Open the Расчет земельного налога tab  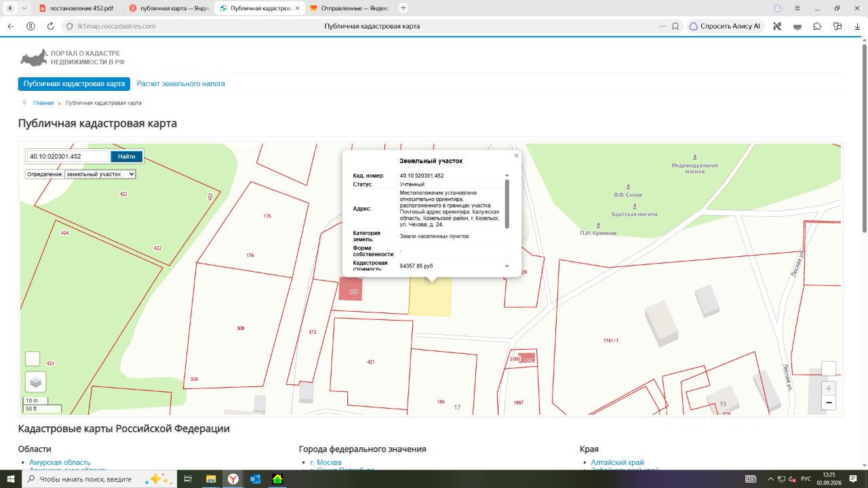coord(181,84)
